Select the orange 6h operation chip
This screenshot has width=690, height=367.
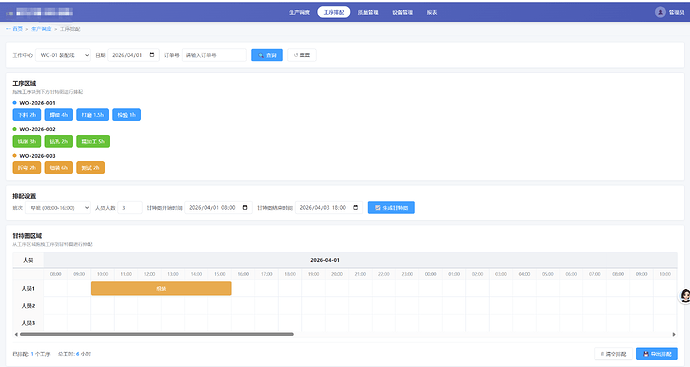[59, 168]
